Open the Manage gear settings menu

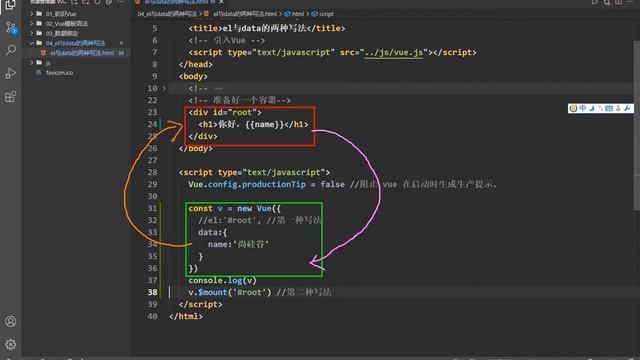click(x=11, y=344)
